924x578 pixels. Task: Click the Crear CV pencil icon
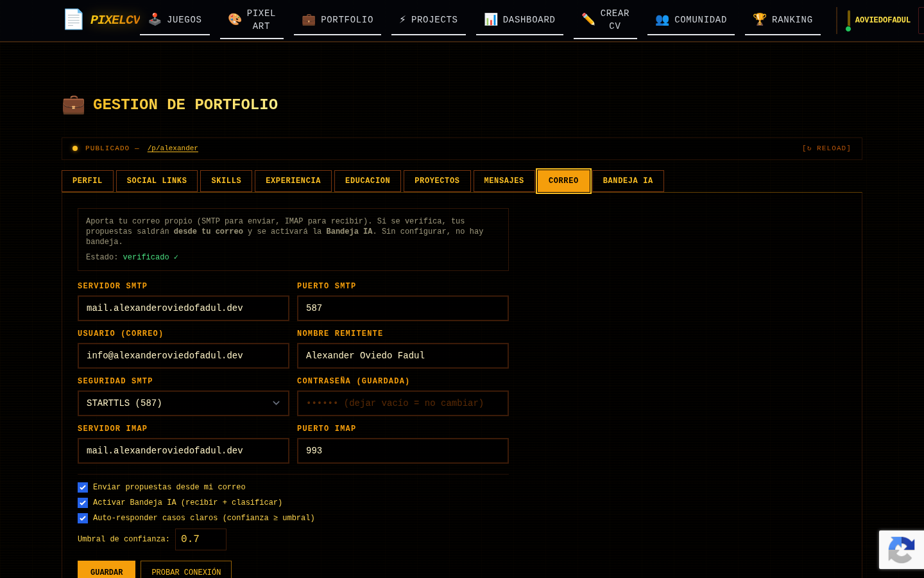[x=588, y=19]
